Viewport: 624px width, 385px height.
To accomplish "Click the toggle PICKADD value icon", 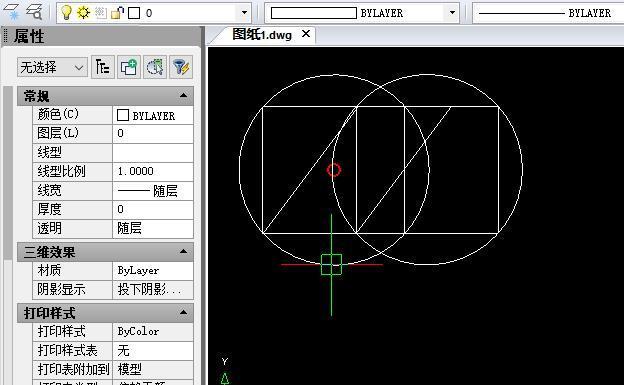I will click(103, 67).
